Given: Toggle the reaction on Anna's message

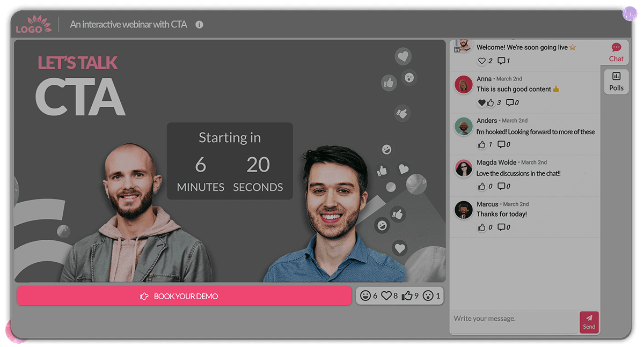Looking at the screenshot, I should pos(486,102).
